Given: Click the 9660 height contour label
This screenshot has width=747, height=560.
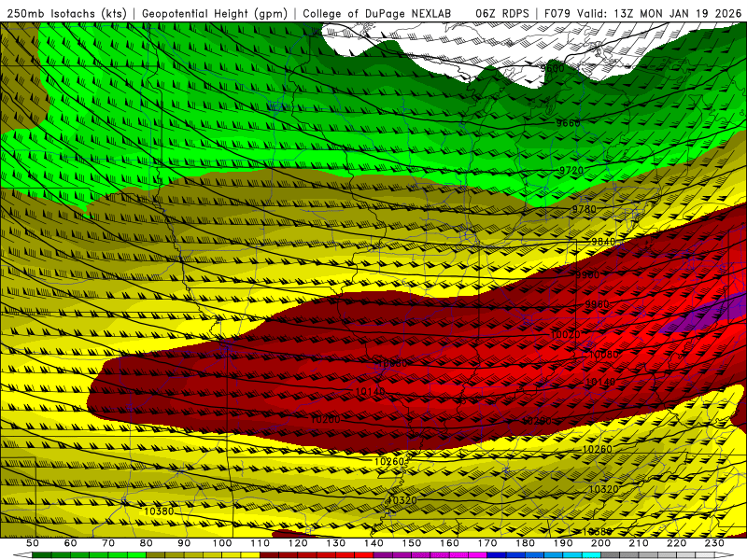Looking at the screenshot, I should [569, 123].
